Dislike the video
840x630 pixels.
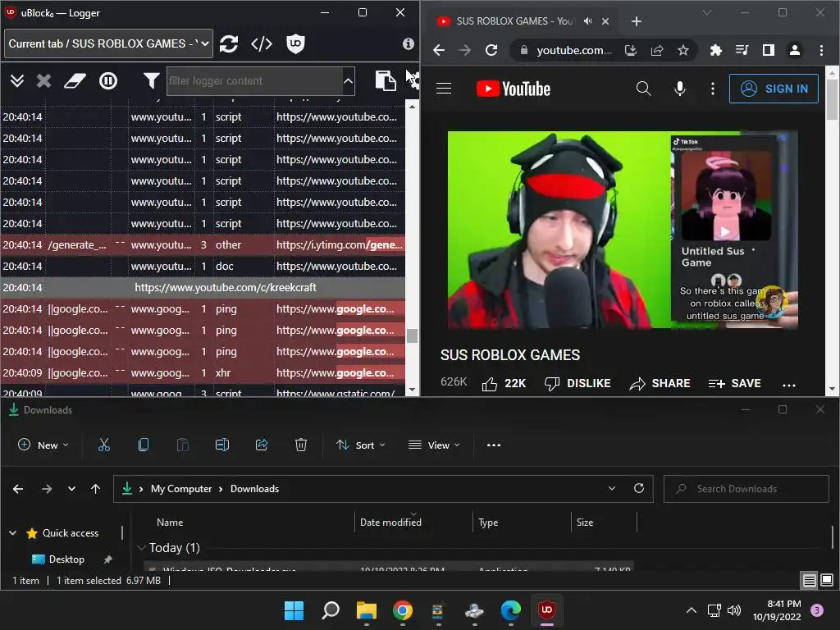coord(577,384)
